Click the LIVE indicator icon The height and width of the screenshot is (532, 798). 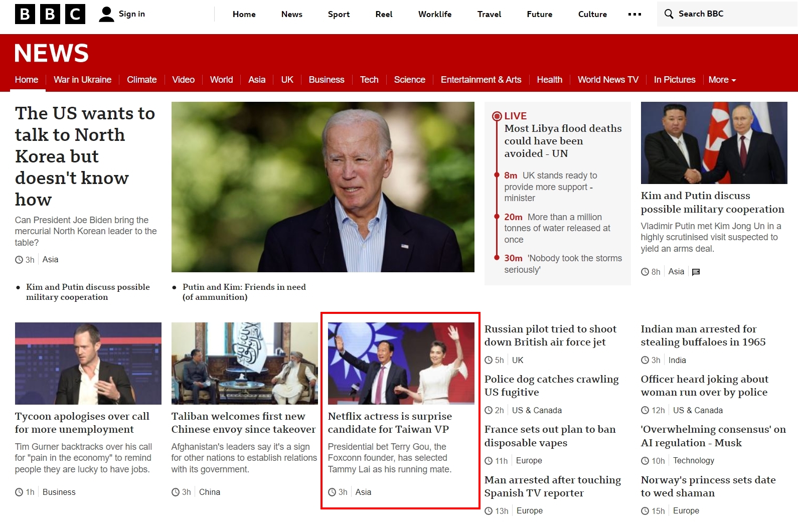(497, 116)
